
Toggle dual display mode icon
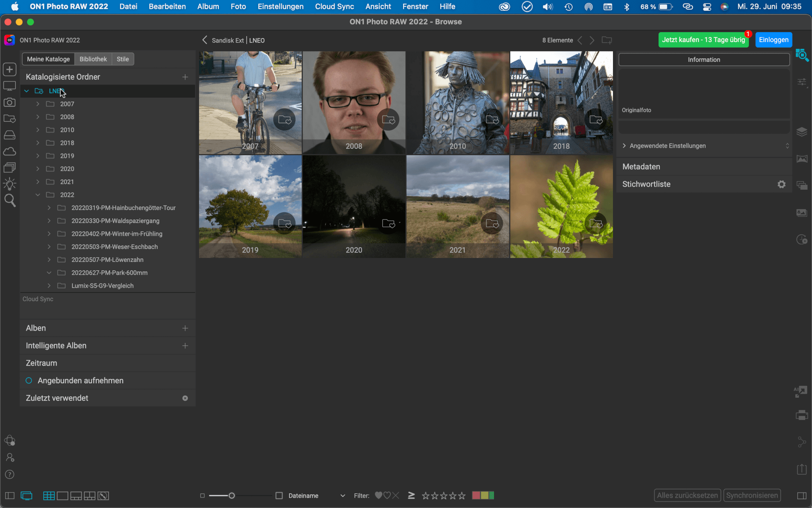coord(27,496)
